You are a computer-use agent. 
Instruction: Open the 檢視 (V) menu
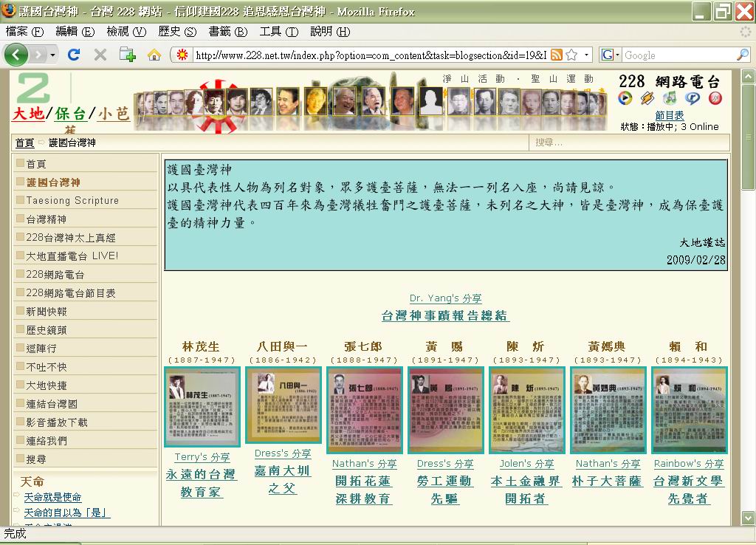126,32
